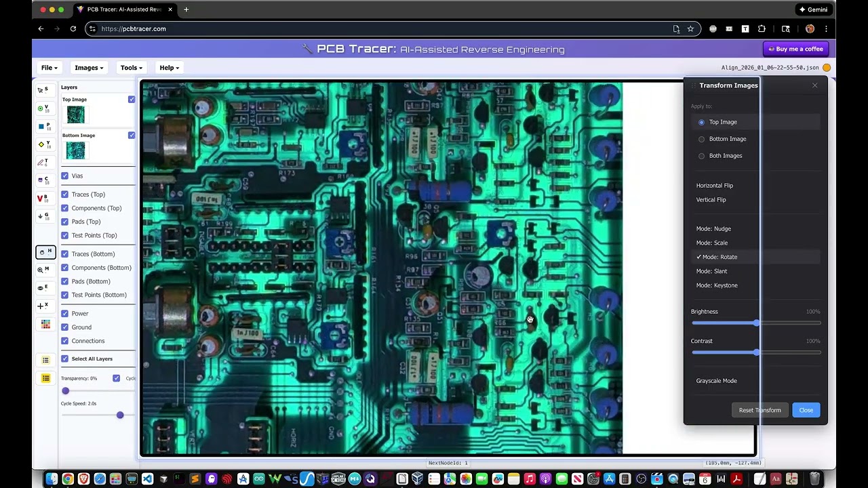868x488 pixels.
Task: Click Vertical Flip
Action: point(711,200)
